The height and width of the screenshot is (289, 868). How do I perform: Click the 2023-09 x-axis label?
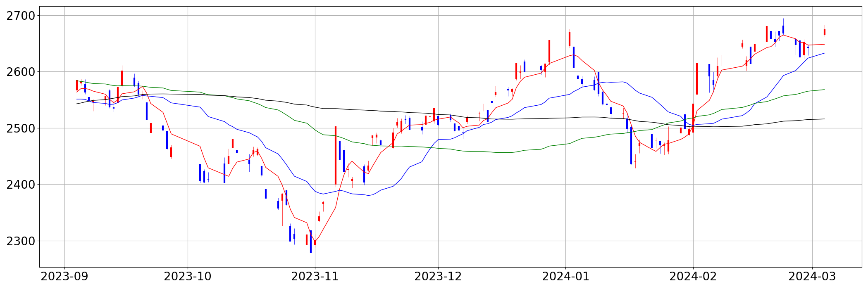(x=64, y=277)
